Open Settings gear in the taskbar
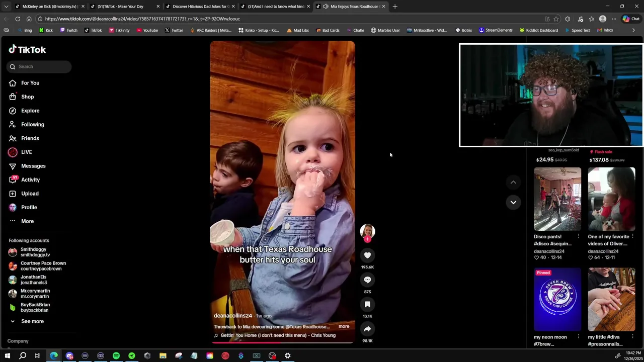This screenshot has width=644, height=362. (288, 356)
